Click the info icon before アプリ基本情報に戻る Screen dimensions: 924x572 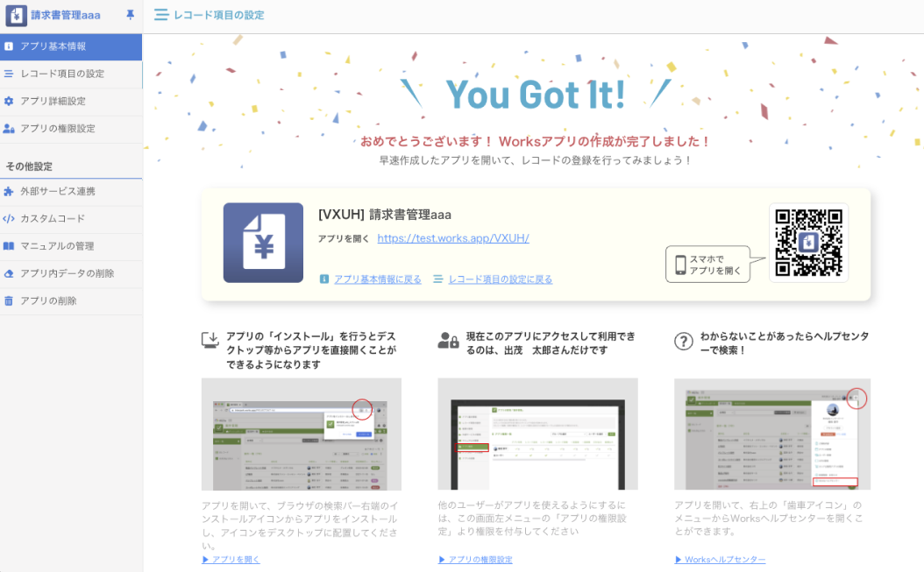(324, 279)
